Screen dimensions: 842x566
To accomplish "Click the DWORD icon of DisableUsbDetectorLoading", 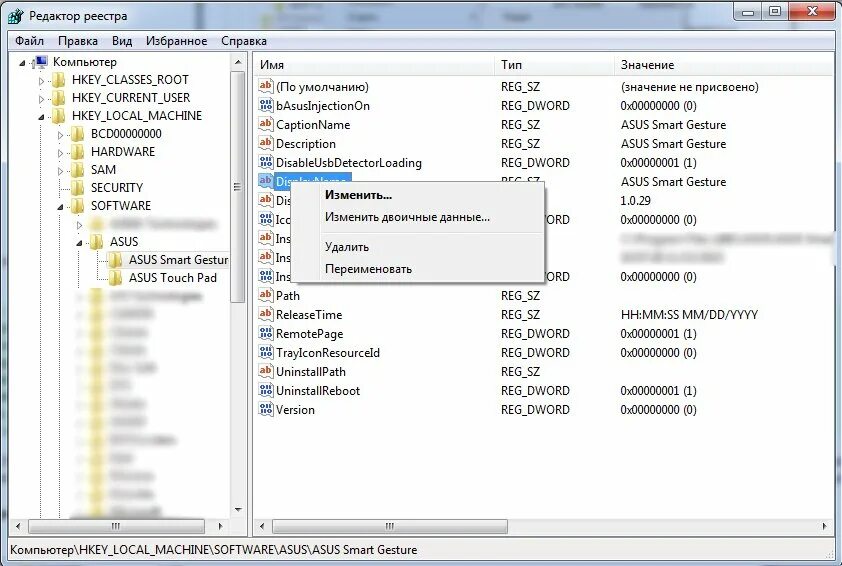I will click(x=266, y=162).
